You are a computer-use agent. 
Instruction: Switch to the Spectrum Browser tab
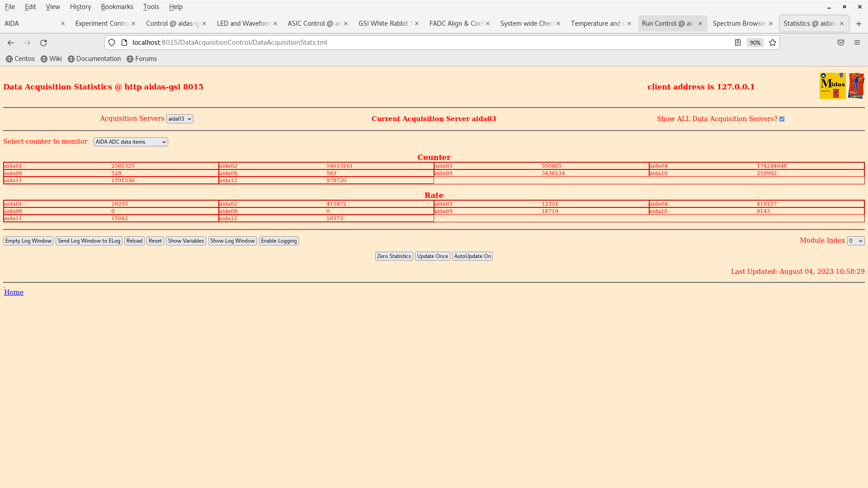click(x=739, y=23)
